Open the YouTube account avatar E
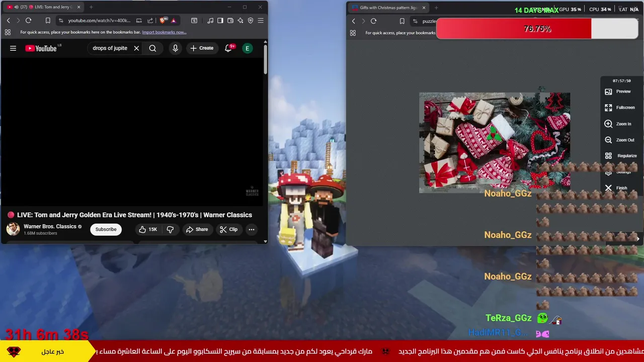The height and width of the screenshot is (362, 644). (247, 48)
